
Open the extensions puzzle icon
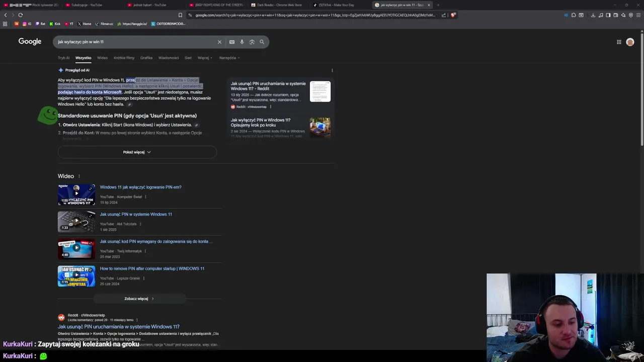(574, 15)
